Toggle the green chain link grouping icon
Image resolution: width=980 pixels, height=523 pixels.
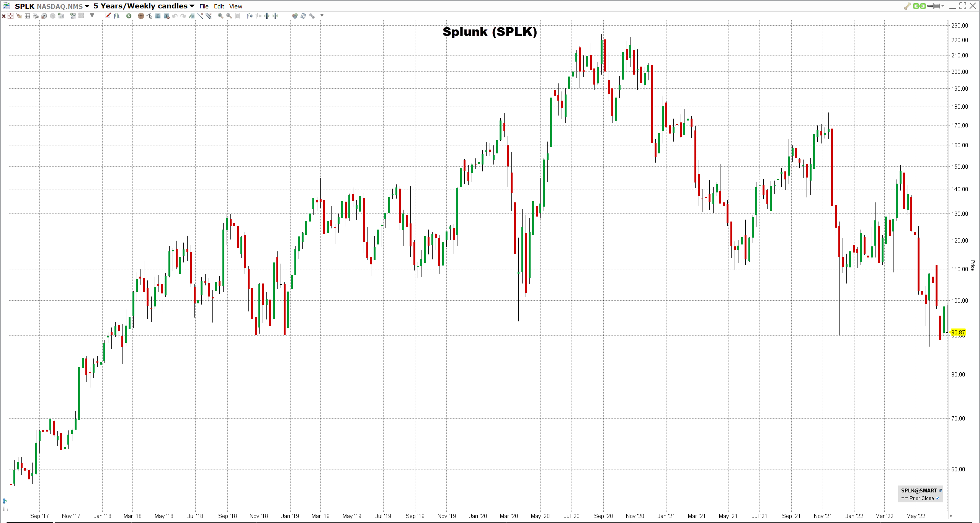pyautogui.click(x=919, y=6)
